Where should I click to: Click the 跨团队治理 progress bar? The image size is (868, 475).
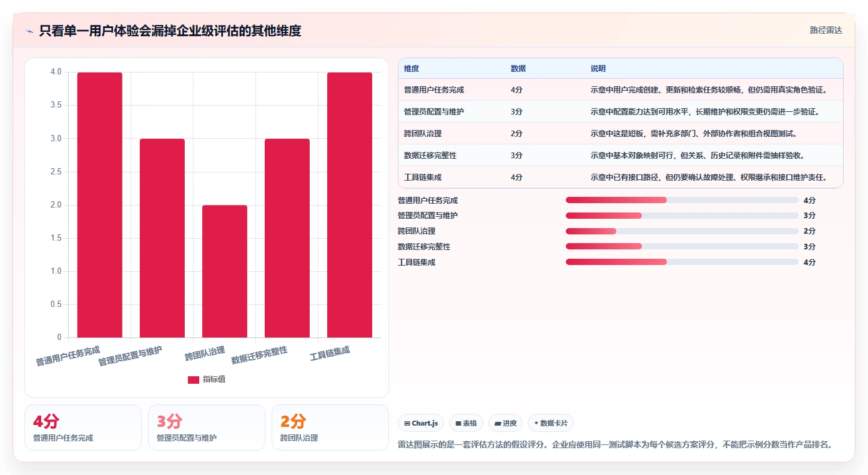tap(682, 231)
